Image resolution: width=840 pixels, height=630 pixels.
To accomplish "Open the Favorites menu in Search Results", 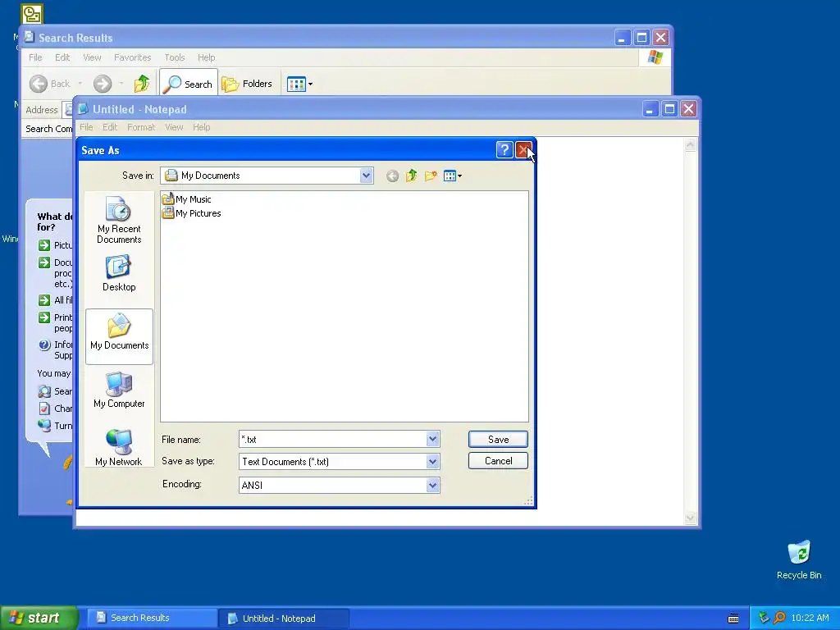I will 132,57.
